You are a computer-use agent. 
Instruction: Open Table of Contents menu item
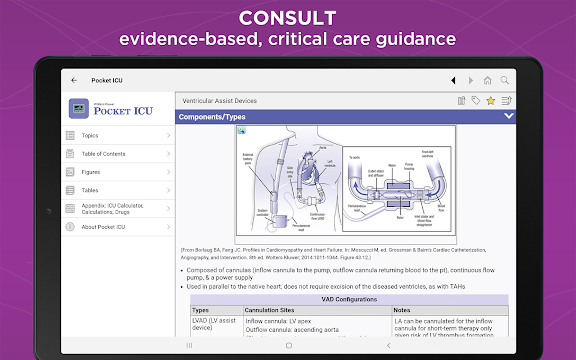click(x=118, y=154)
